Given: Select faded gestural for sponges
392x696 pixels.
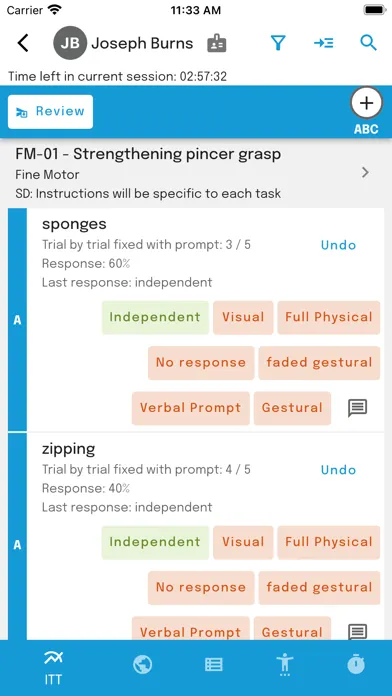Looking at the screenshot, I should [319, 363].
